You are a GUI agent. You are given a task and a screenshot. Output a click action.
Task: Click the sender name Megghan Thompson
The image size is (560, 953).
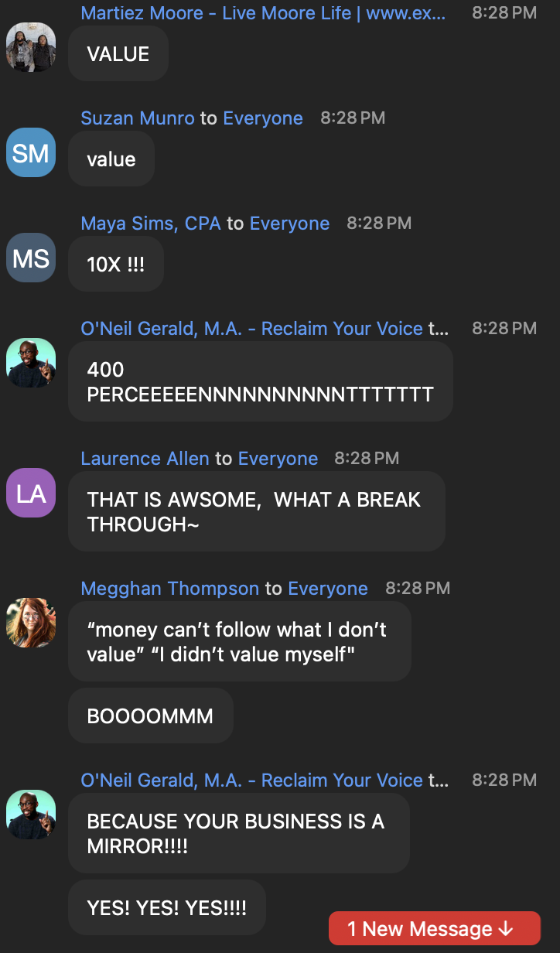[169, 589]
